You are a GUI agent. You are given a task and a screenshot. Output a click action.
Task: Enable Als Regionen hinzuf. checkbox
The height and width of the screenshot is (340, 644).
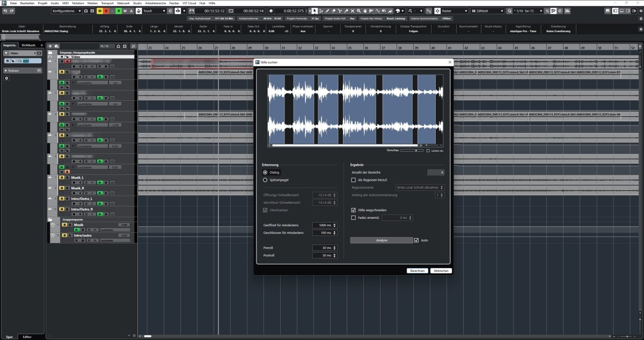click(353, 180)
